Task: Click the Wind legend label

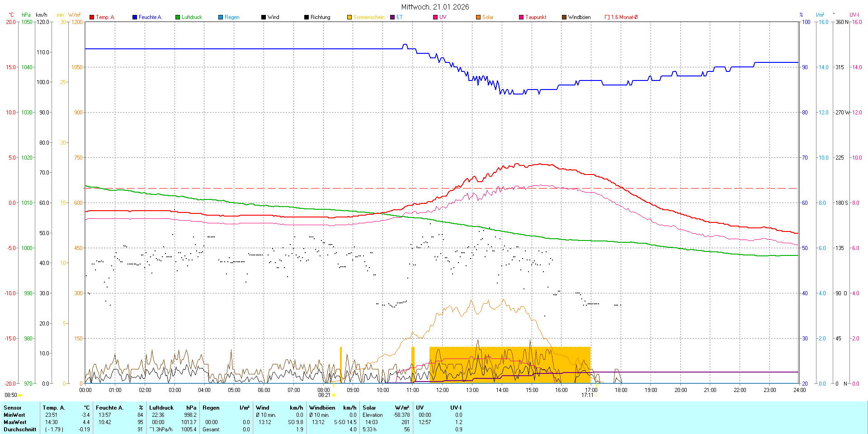Action: [x=273, y=17]
